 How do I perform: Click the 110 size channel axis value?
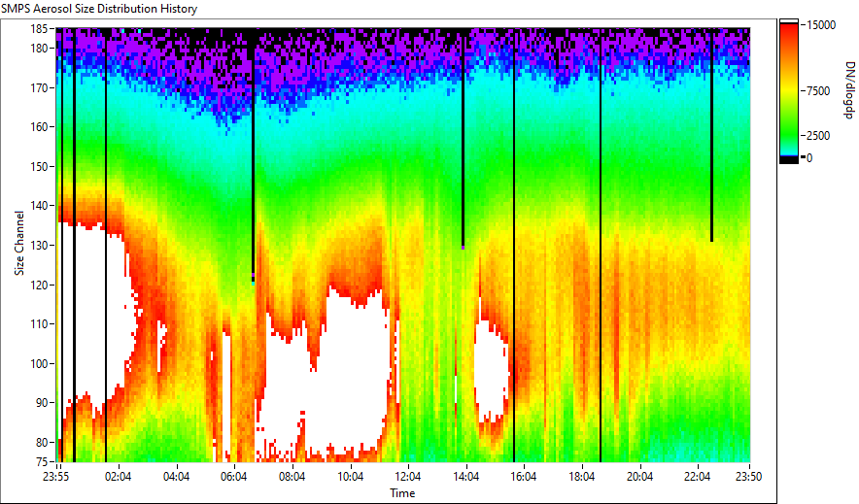click(x=38, y=324)
